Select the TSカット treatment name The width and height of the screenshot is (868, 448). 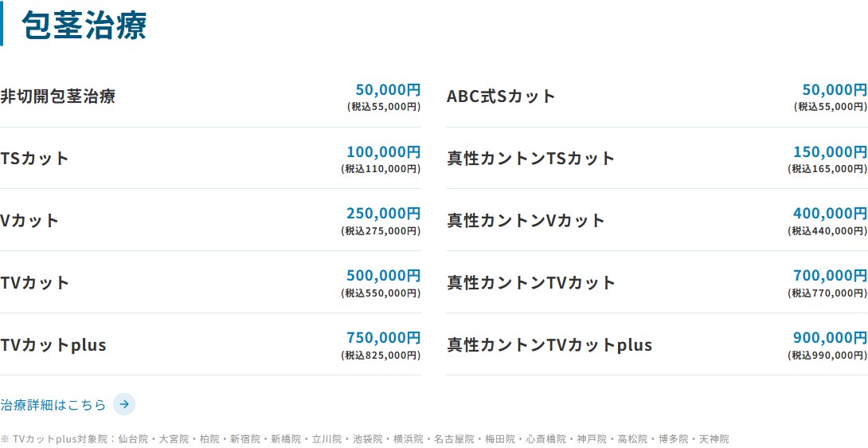34,159
